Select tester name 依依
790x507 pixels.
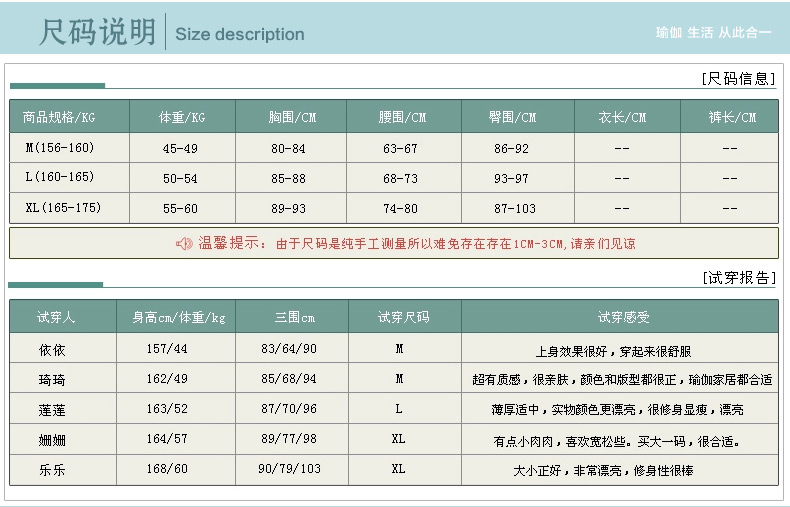(52, 350)
